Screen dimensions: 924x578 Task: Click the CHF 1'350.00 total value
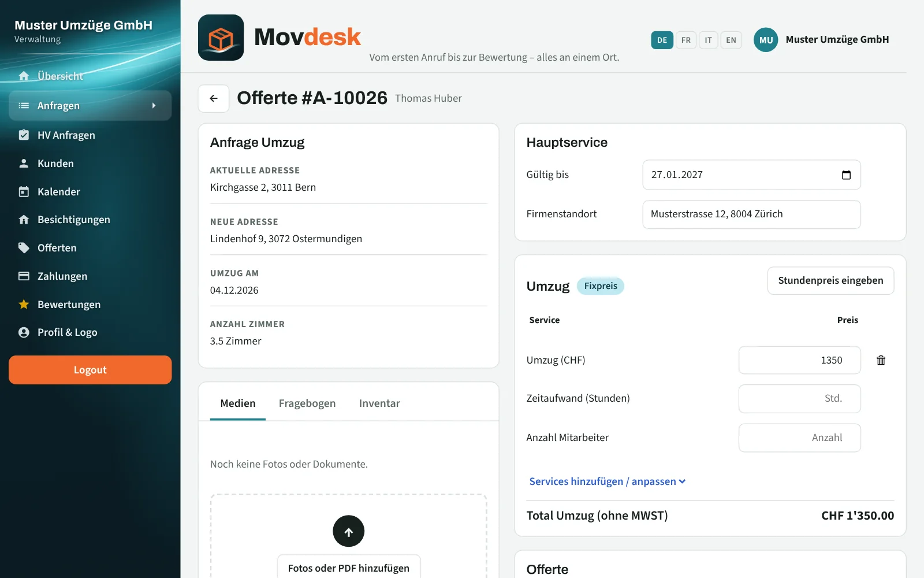pos(857,516)
